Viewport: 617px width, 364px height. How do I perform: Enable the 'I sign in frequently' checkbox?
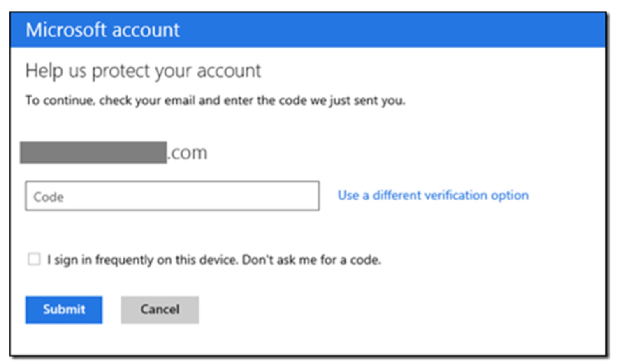[34, 259]
